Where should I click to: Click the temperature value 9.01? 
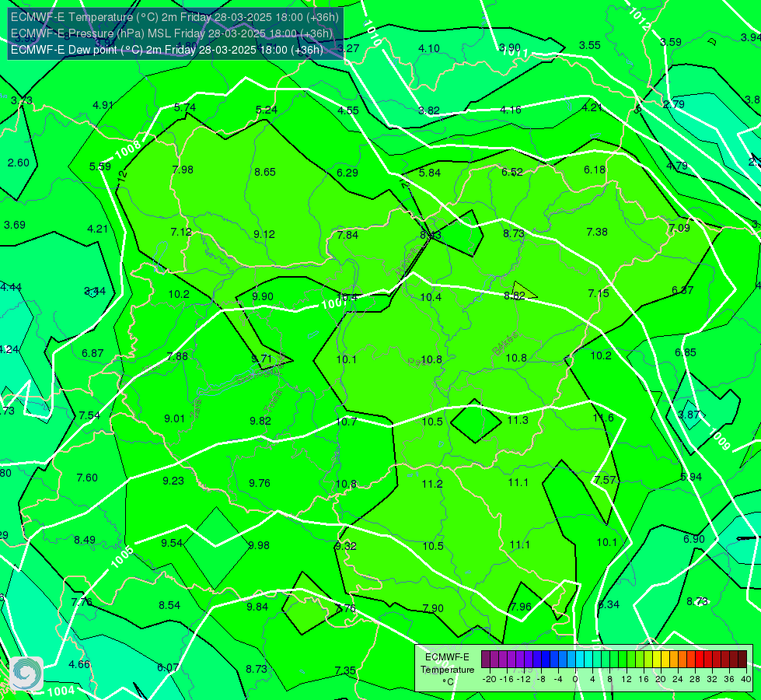coord(175,418)
